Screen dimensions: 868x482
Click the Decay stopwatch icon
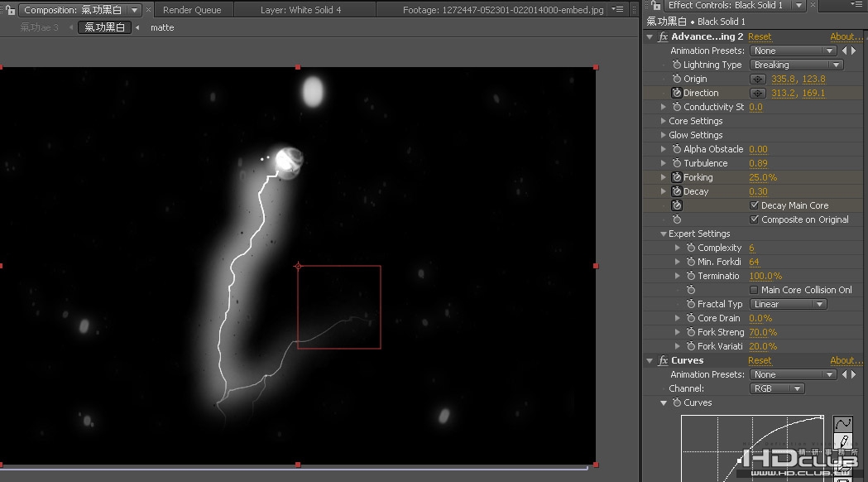[x=676, y=191]
